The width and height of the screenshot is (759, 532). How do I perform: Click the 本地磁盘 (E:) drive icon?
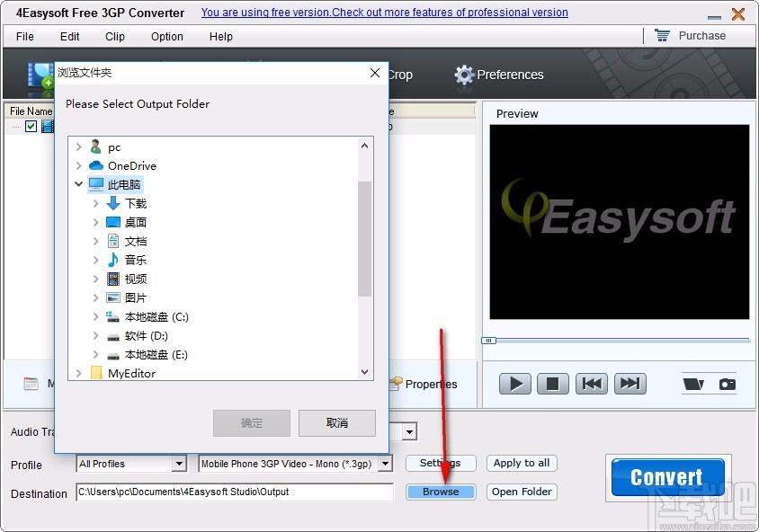tap(113, 356)
